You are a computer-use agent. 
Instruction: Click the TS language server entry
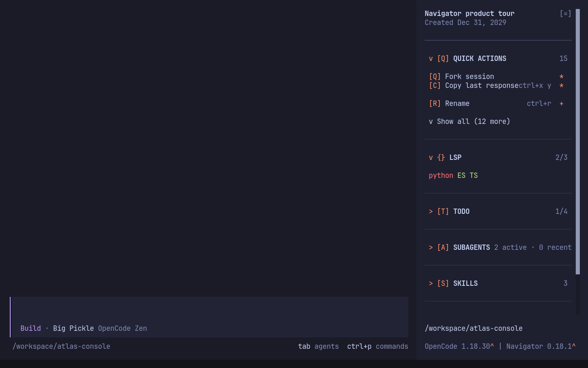[x=474, y=175]
